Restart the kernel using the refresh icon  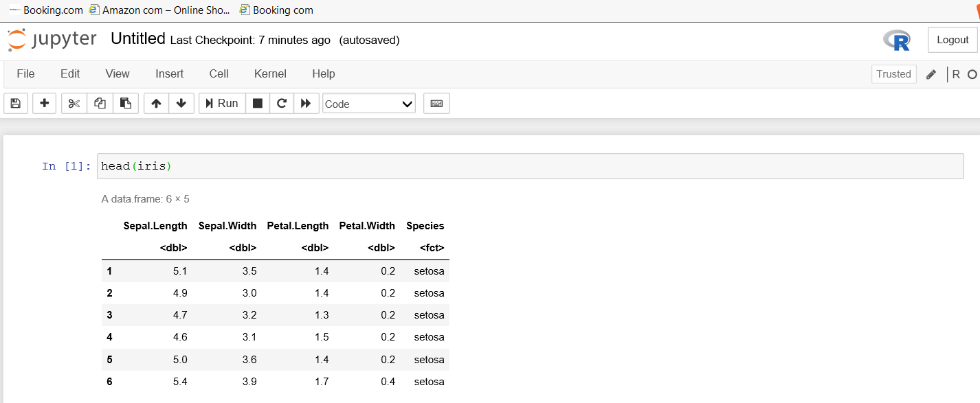coord(282,103)
